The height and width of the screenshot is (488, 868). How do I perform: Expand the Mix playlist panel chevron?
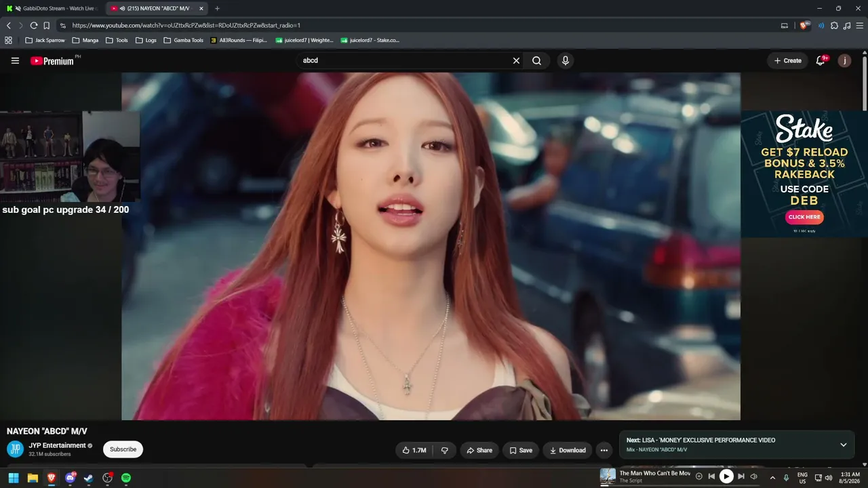pyautogui.click(x=844, y=445)
